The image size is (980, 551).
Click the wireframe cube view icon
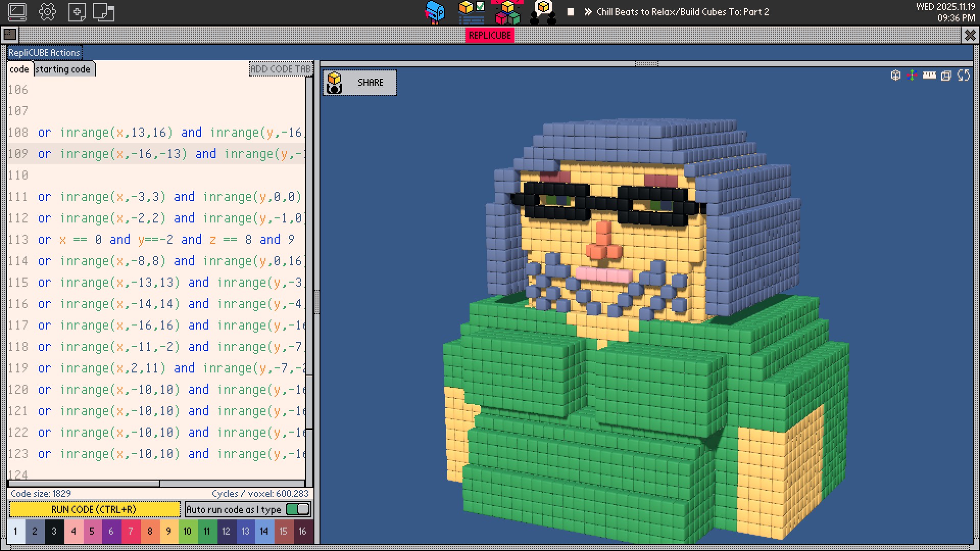(x=895, y=76)
